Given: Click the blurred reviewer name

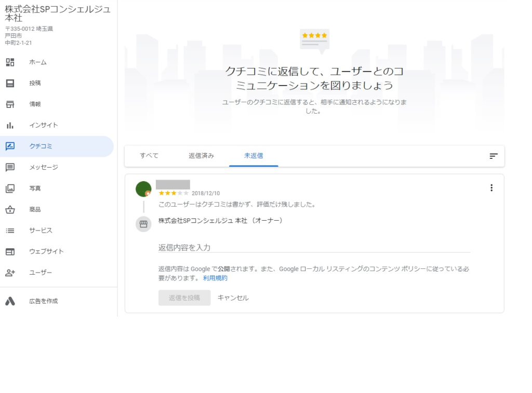Looking at the screenshot, I should click(172, 184).
